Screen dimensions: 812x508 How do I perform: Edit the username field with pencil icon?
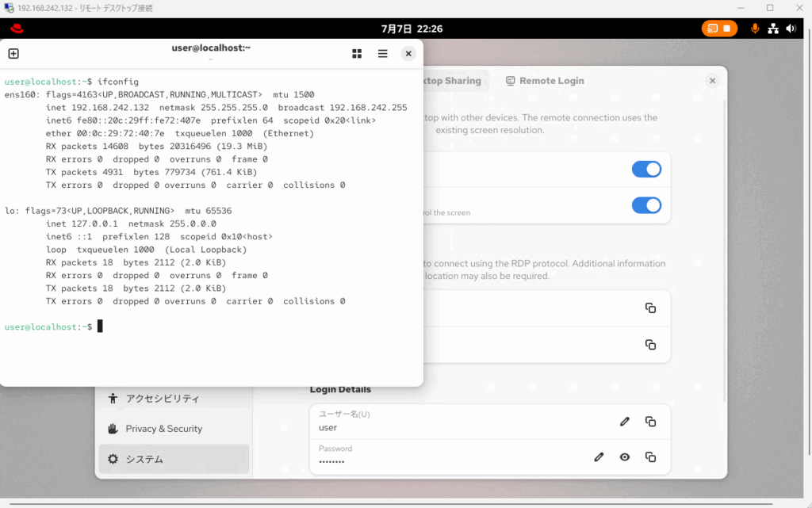click(x=625, y=422)
